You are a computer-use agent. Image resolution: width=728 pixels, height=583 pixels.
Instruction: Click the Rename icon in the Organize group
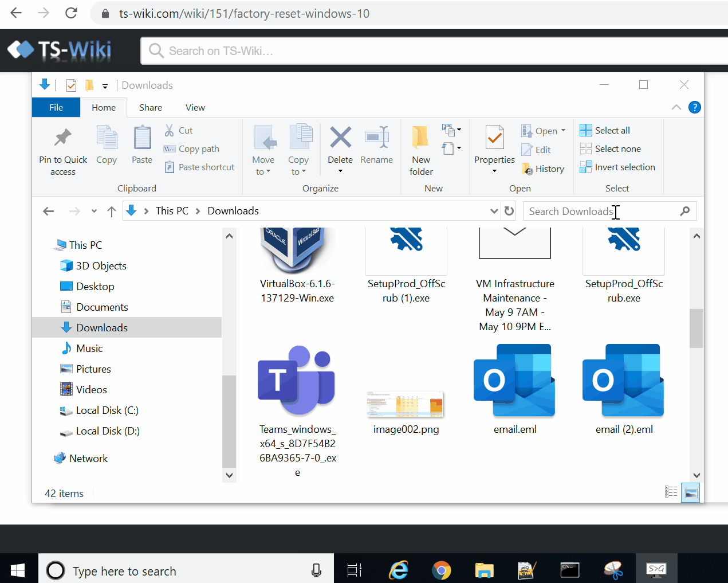click(376, 138)
